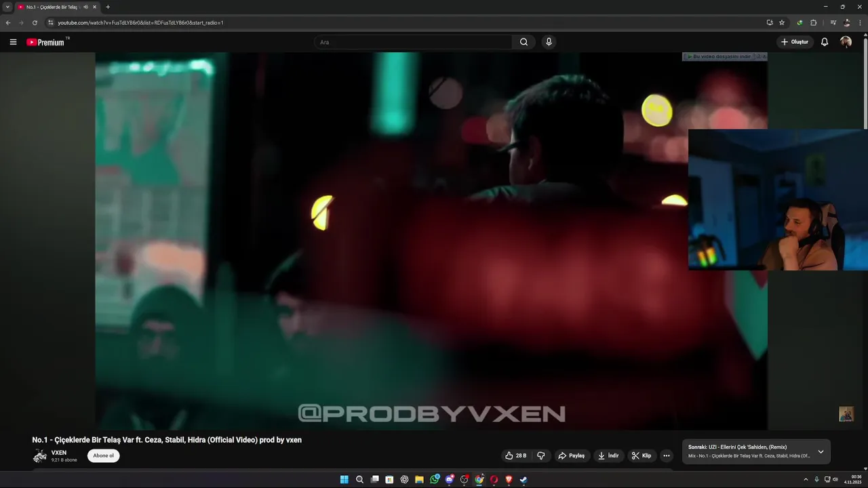
Task: Open Opera from the taskbar
Action: coord(494,479)
